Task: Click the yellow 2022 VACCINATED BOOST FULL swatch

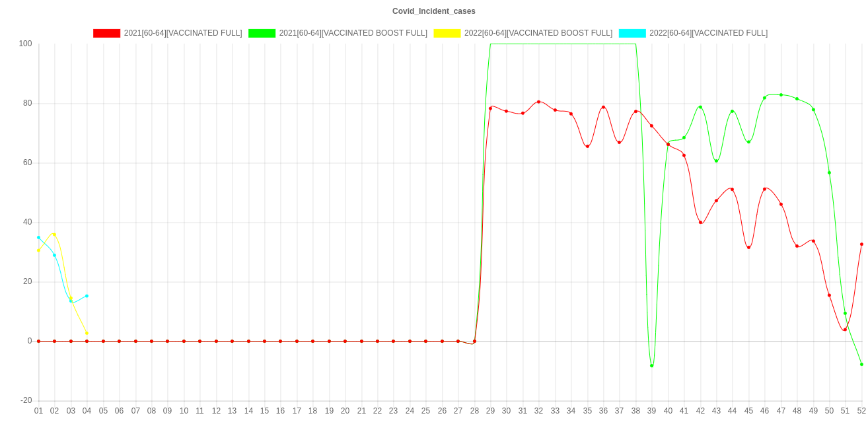Action: (x=447, y=33)
